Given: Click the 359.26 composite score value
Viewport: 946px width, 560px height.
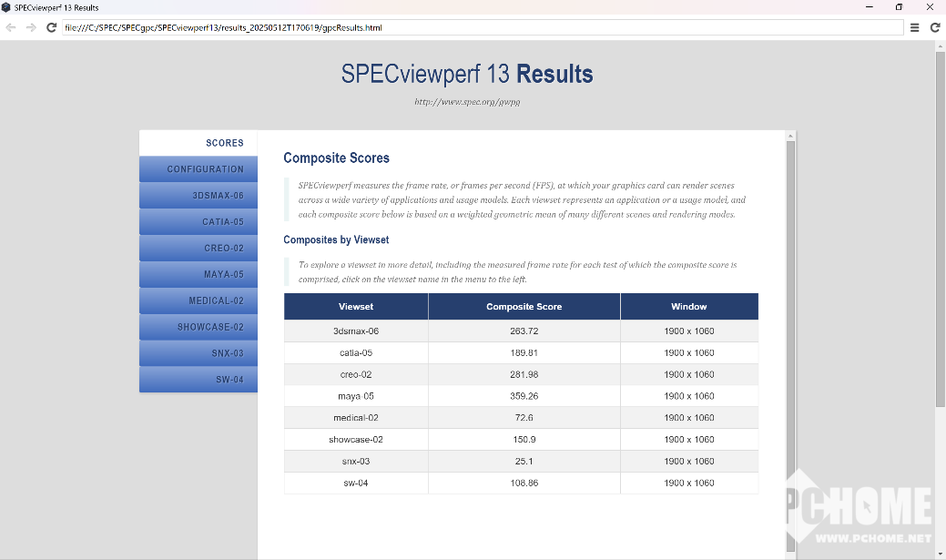Looking at the screenshot, I should pos(524,396).
